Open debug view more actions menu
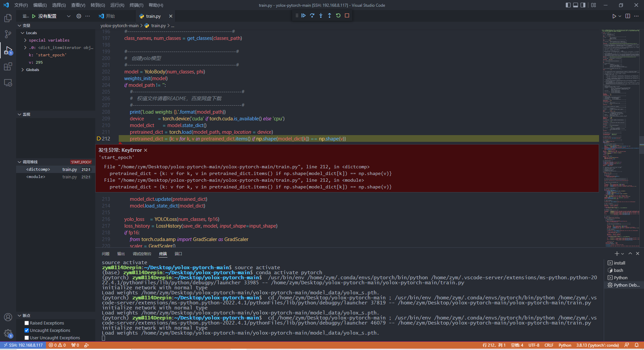644x350 pixels. [88, 16]
